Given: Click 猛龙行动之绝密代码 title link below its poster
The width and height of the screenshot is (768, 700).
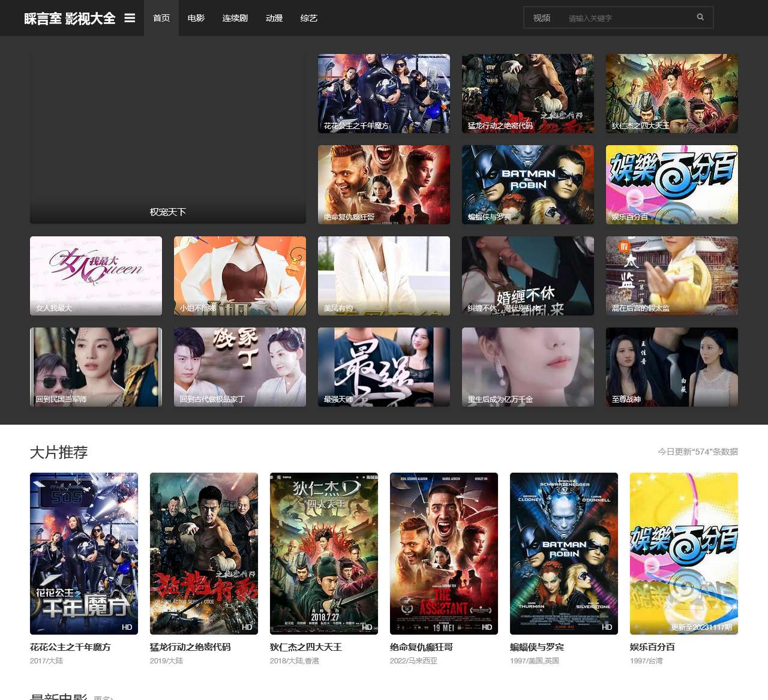Looking at the screenshot, I should tap(190, 647).
